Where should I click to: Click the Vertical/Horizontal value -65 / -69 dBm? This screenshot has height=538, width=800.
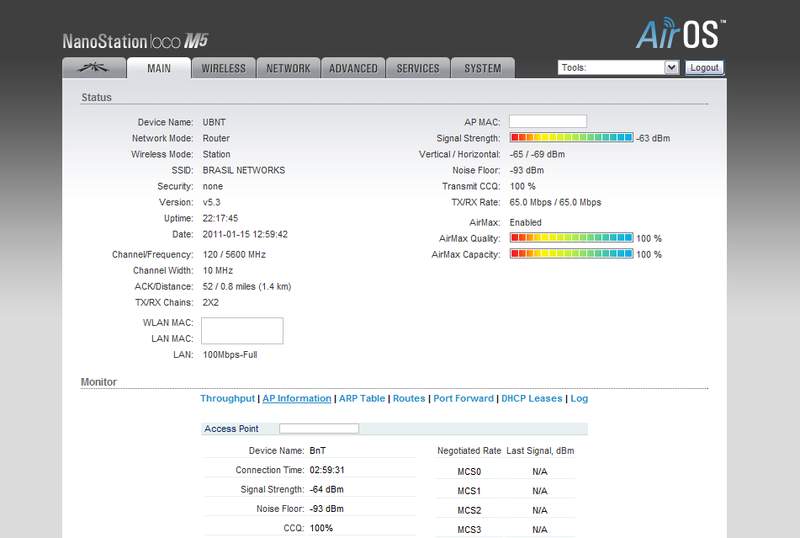coord(537,154)
